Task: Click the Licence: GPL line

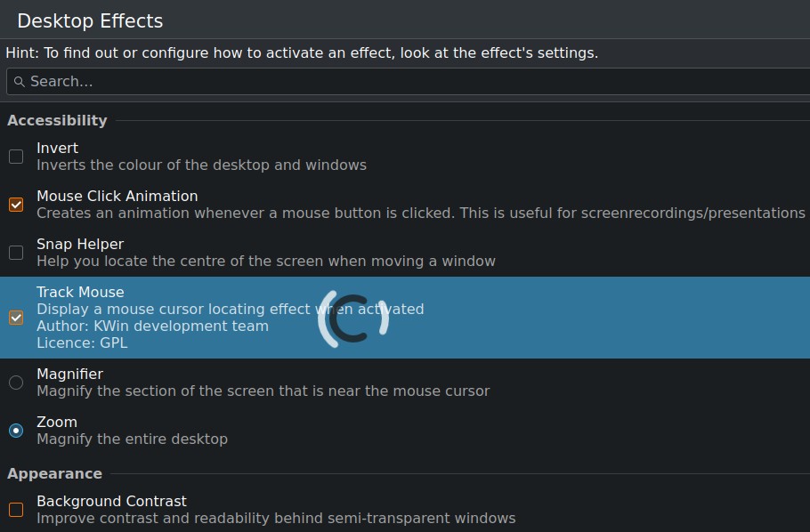Action: tap(82, 343)
